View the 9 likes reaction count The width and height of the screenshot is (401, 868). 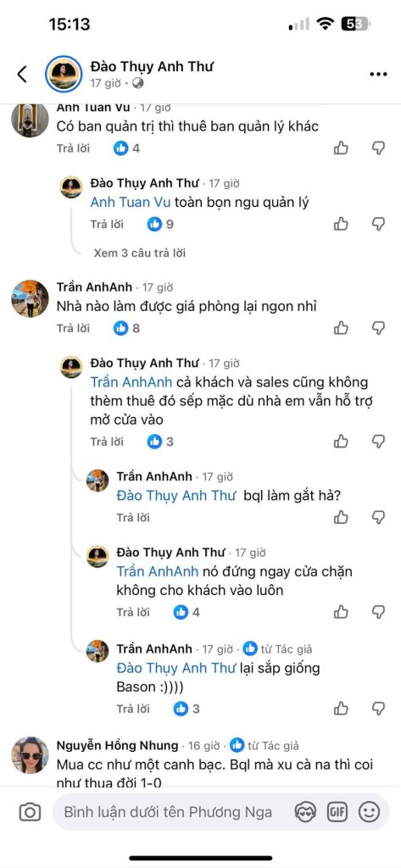pyautogui.click(x=160, y=224)
